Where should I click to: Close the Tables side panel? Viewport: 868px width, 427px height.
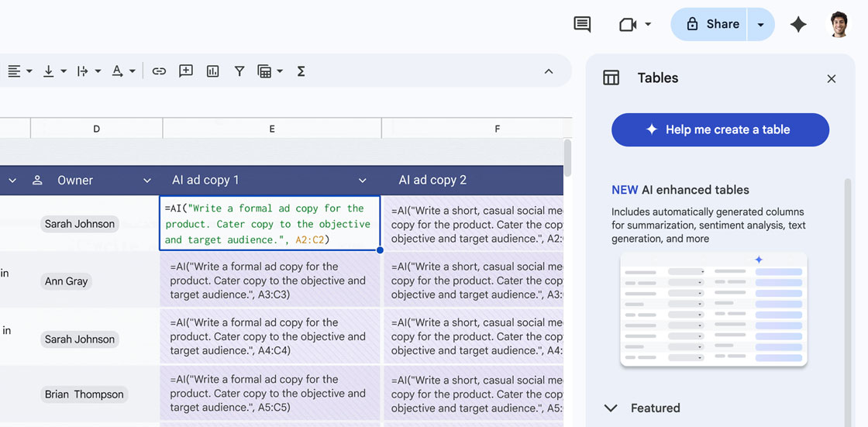pos(832,78)
